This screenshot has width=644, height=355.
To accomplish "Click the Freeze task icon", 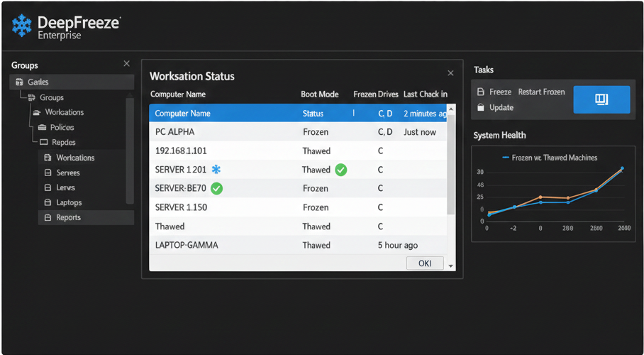I will coord(480,92).
